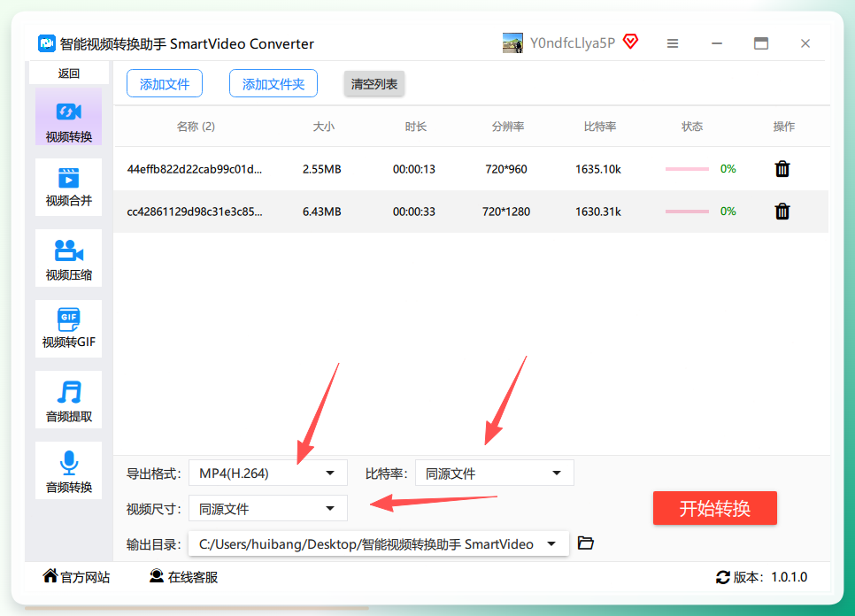Click 0% status of 6.43MB file
Viewport: 855px width, 616px height.
(728, 211)
